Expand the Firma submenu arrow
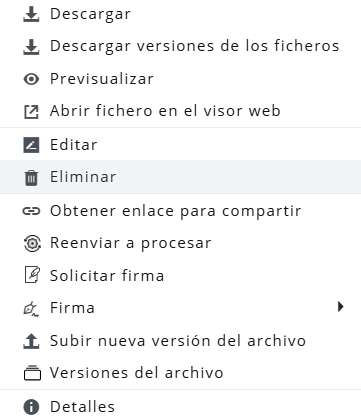Screen dimensions: 361x420 tap(340, 306)
